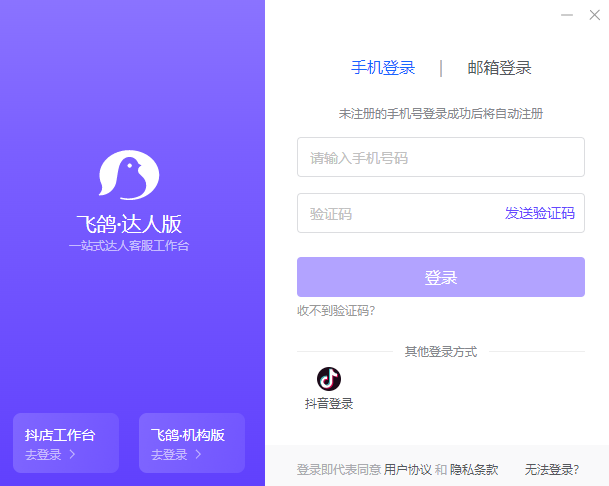Switch to the 手机登录 tab
The image size is (609, 486).
(382, 68)
